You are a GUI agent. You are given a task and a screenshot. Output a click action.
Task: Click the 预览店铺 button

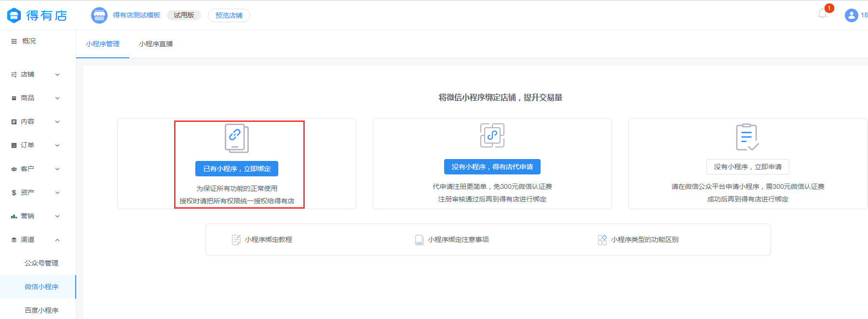point(229,15)
